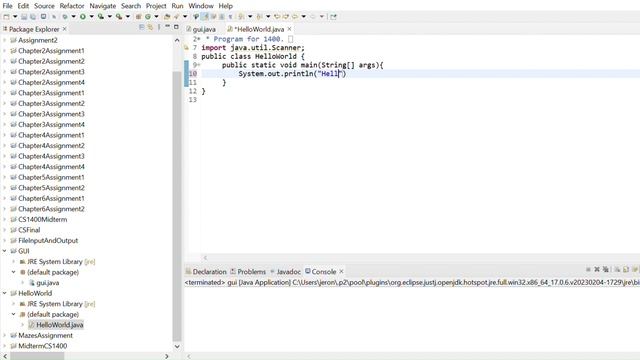Open the Source menu
Image resolution: width=640 pixels, height=360 pixels.
[x=44, y=6]
